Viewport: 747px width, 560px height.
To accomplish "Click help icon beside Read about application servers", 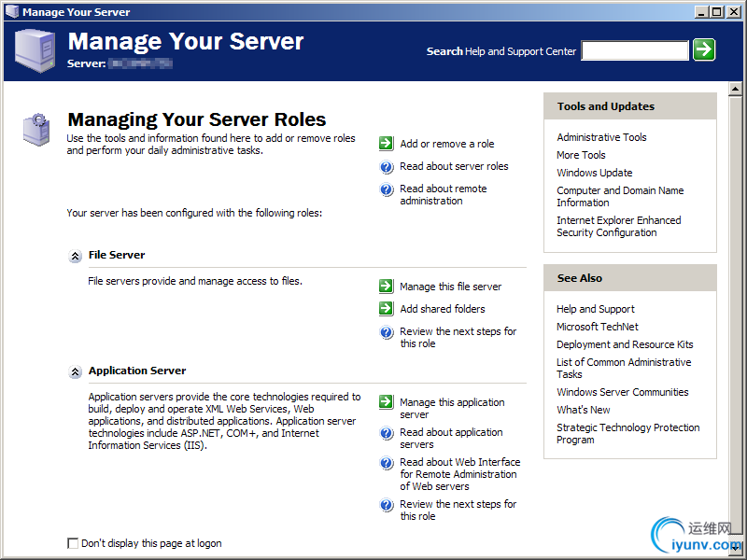I will (x=387, y=433).
